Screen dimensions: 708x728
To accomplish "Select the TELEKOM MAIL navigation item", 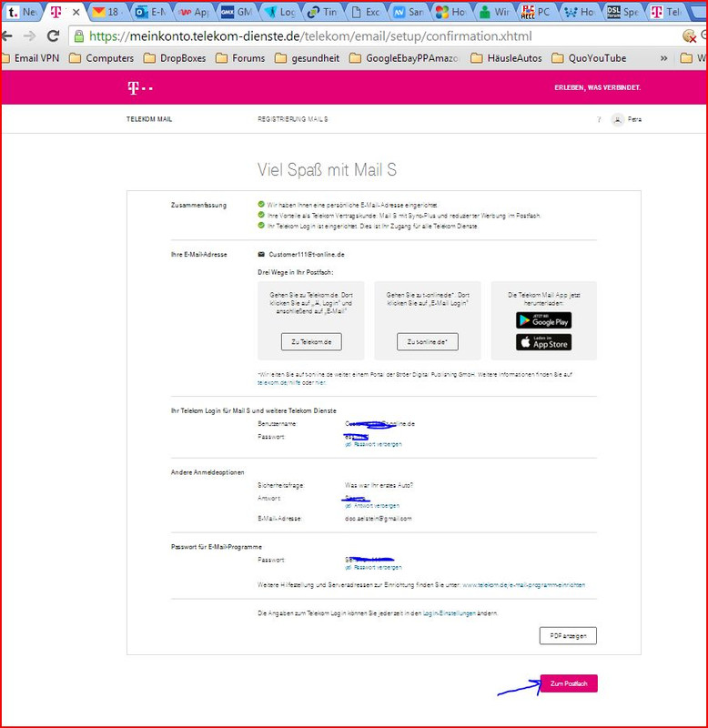I will [149, 119].
